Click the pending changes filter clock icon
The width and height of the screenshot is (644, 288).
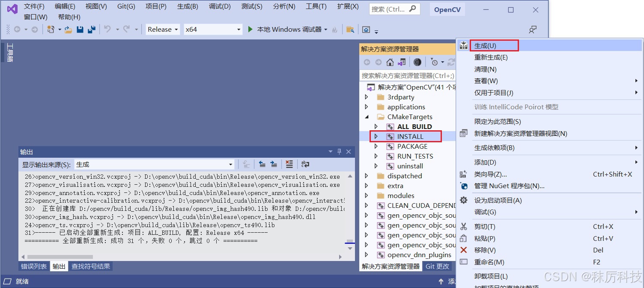click(x=434, y=62)
